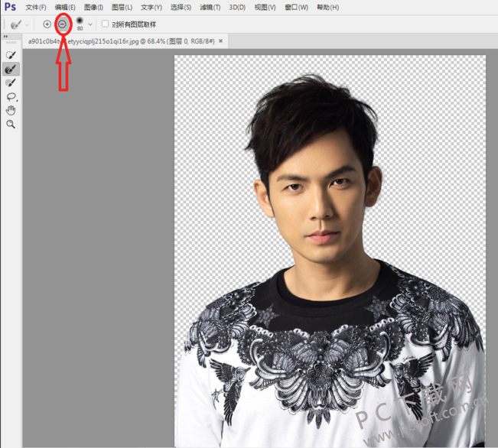Click the Ps application logo
498x448 pixels.
(10, 7)
